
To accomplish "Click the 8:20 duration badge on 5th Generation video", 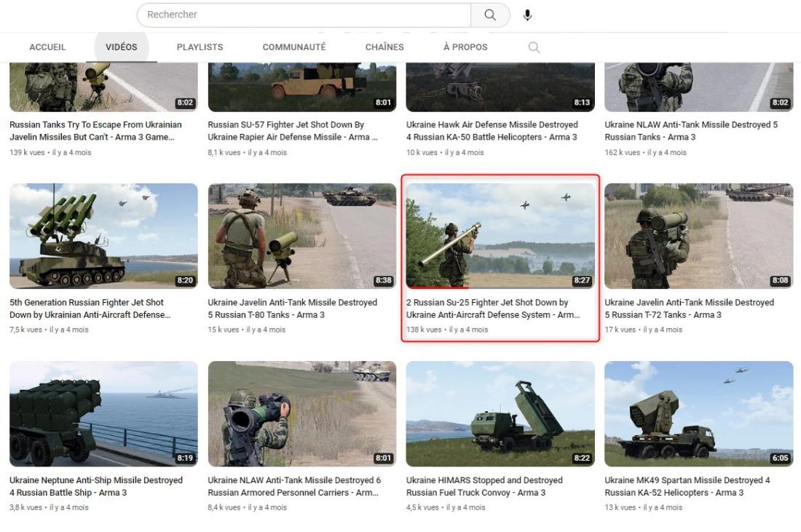I will pos(185,279).
